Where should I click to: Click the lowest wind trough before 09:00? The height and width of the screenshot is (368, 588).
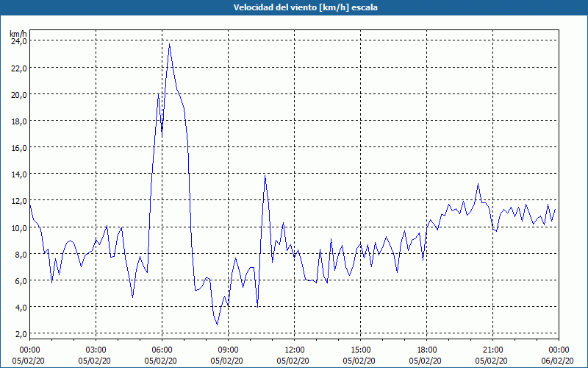coord(217,325)
